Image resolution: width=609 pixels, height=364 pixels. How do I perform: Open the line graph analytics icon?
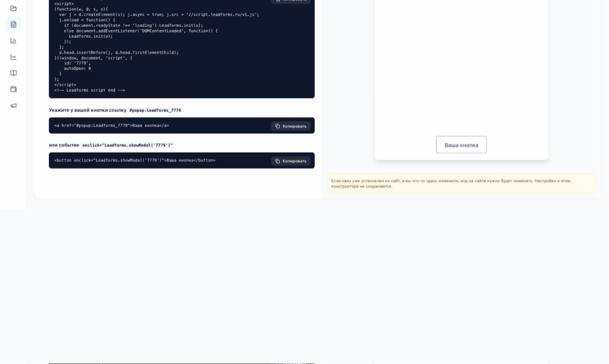pos(14,57)
